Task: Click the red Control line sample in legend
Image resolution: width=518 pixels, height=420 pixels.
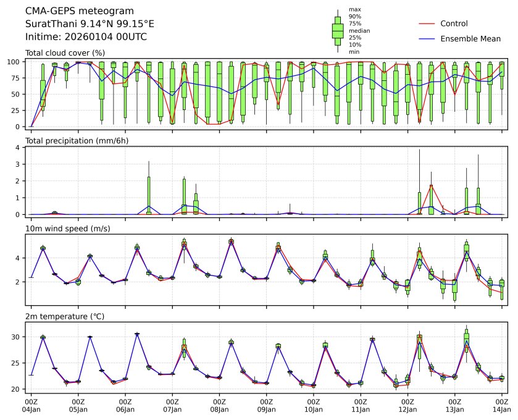Action: (x=428, y=23)
